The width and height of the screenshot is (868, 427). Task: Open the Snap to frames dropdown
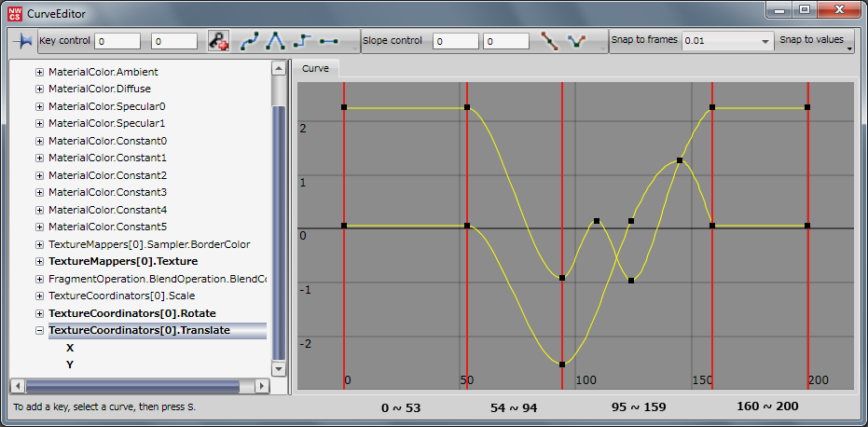pyautogui.click(x=765, y=42)
